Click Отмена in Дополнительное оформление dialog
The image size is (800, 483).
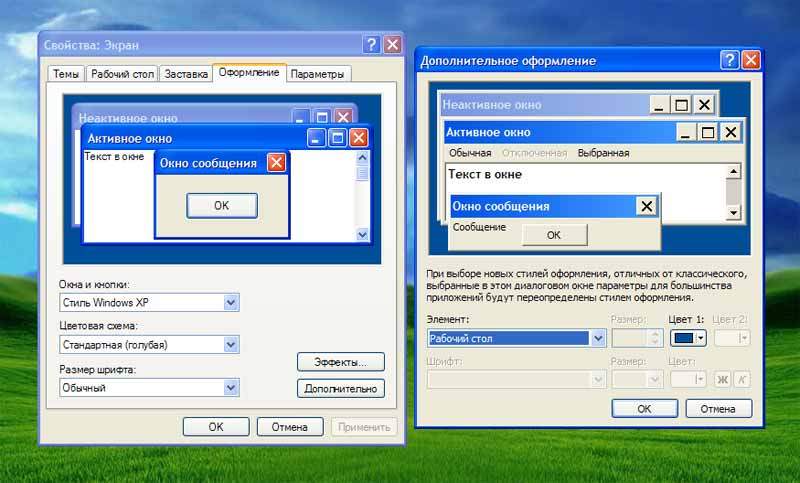pos(718,409)
